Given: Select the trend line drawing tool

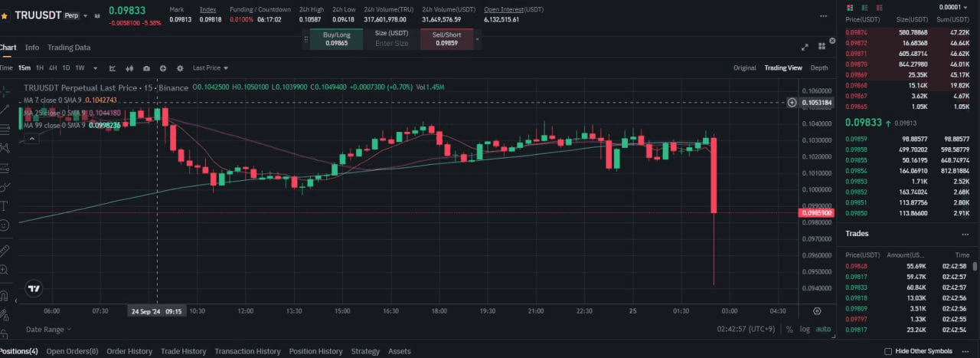Looking at the screenshot, I should (5, 109).
